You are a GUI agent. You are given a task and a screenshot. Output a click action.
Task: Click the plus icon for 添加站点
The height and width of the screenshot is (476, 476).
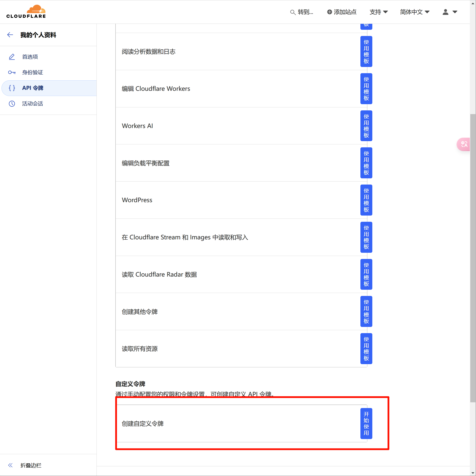329,12
